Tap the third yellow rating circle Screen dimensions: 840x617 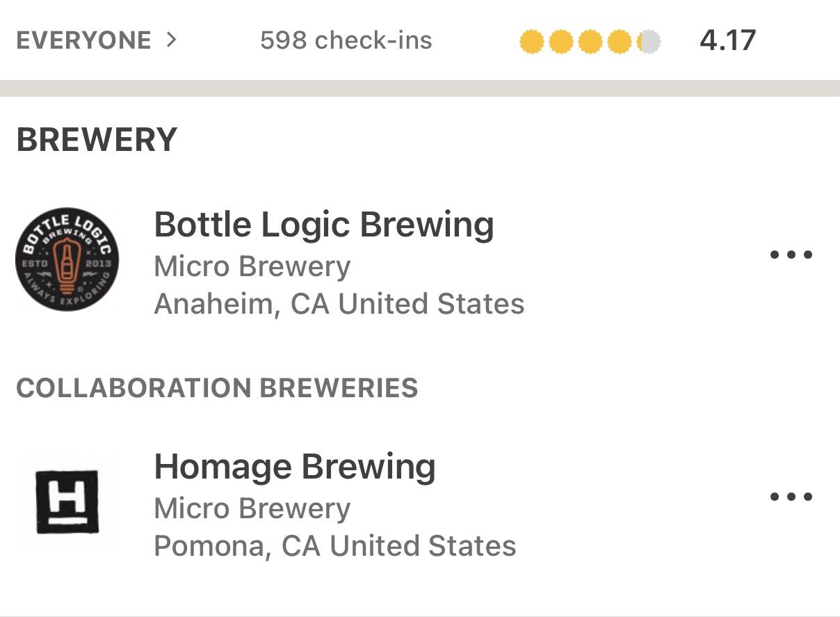coord(590,42)
